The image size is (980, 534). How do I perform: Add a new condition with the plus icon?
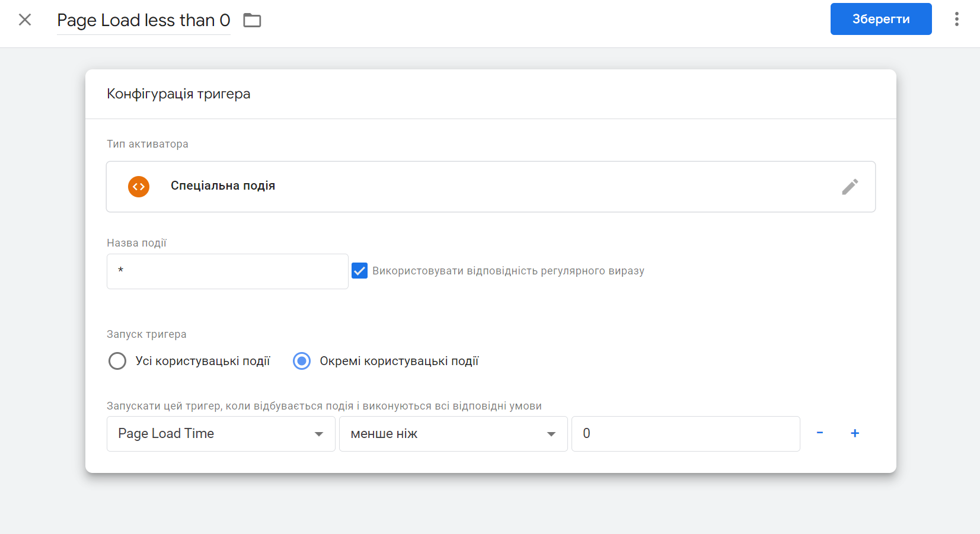855,433
